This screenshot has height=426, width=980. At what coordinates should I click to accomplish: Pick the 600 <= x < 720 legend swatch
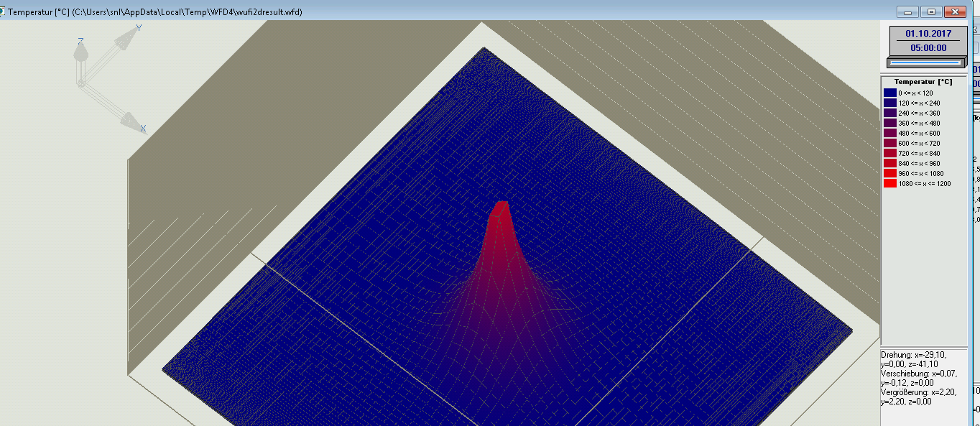pyautogui.click(x=889, y=144)
